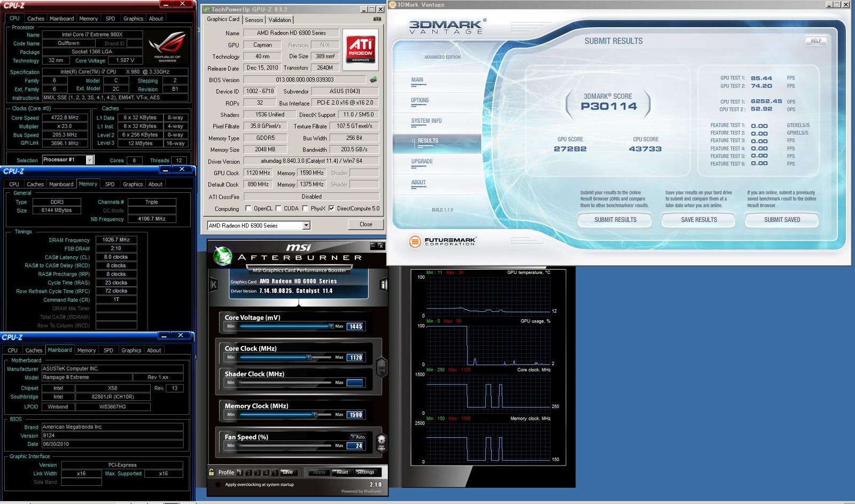Click the P30114 3DMark score
The width and height of the screenshot is (855, 504).
point(609,106)
